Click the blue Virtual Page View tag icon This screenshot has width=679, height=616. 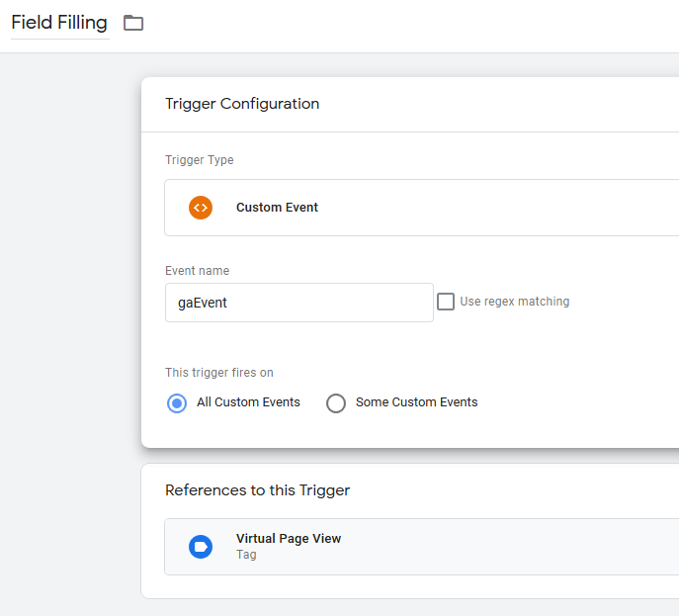[201, 547]
